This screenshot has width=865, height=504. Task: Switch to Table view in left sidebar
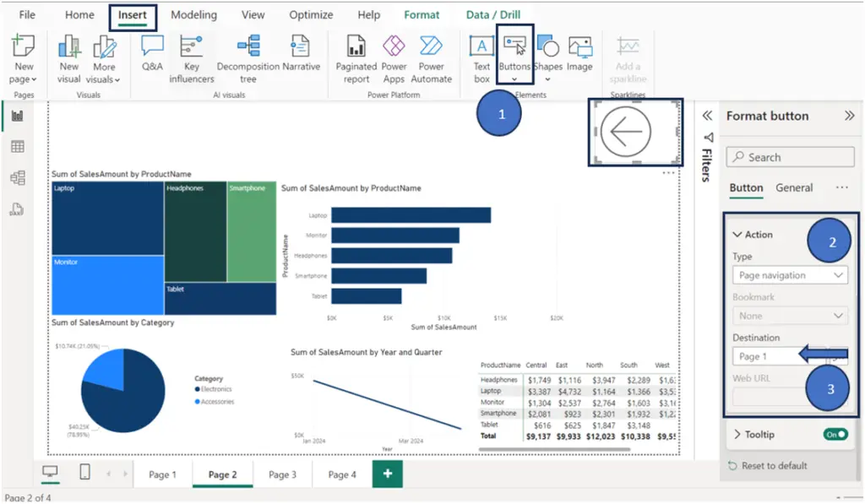(18, 147)
